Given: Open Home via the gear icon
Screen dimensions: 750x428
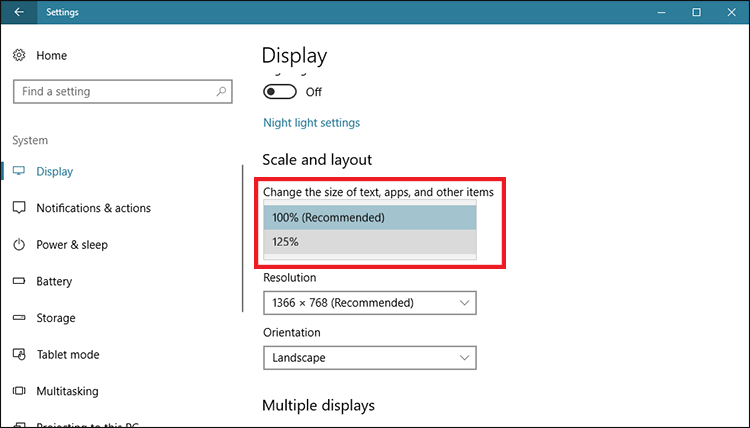Looking at the screenshot, I should (x=19, y=56).
